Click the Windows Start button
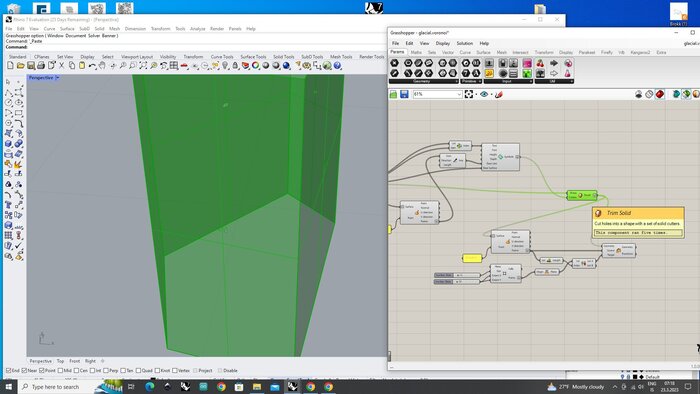Viewport: 700px width, 394px height. tap(8, 386)
